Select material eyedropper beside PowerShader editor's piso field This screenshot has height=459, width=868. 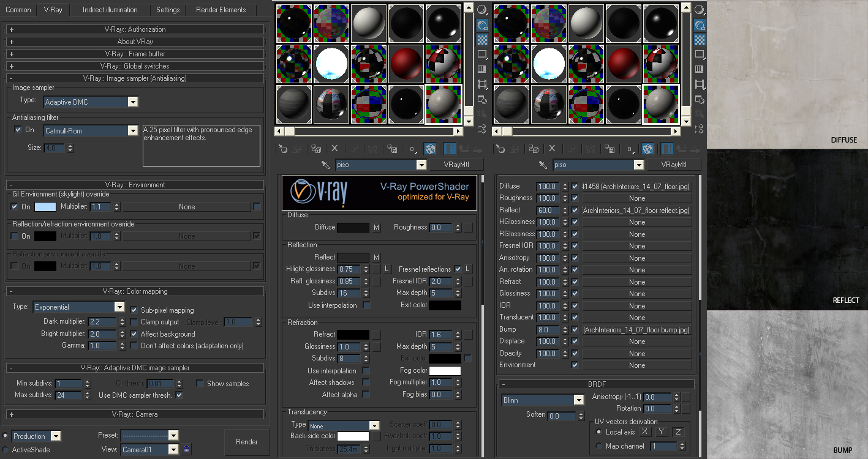click(x=326, y=165)
